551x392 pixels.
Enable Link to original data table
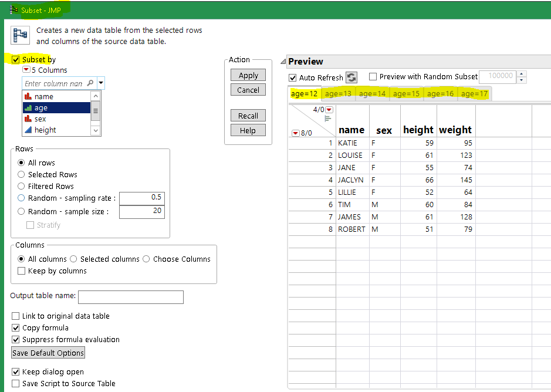point(15,316)
